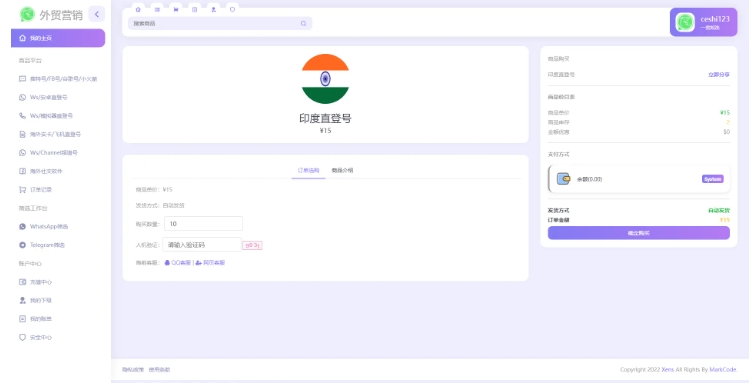Click the list icon in top shortcut bar

pos(157,10)
